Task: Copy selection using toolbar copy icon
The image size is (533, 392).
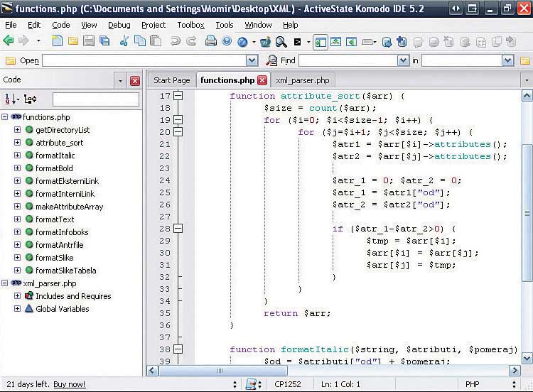Action: point(140,41)
